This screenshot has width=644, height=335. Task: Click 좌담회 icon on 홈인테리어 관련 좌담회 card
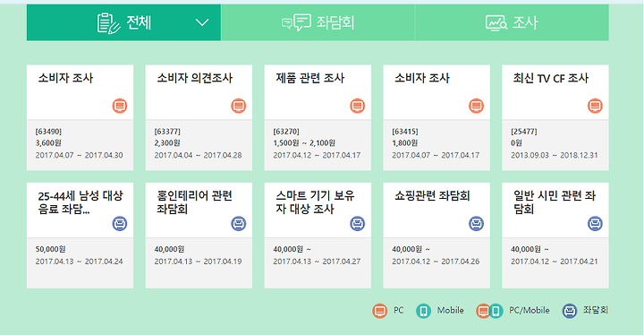tap(239, 223)
